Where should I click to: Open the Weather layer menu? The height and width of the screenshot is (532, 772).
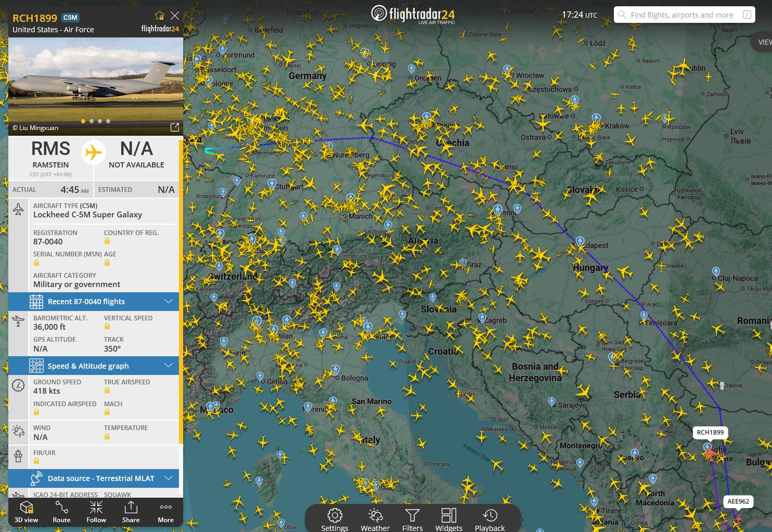375,519
